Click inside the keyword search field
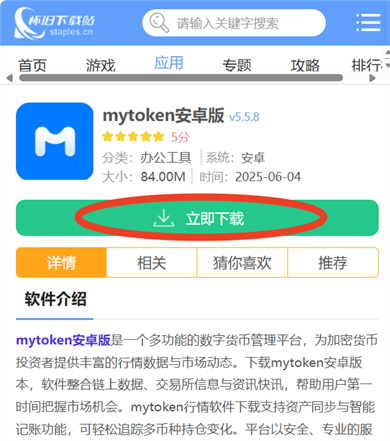Image resolution: width=390 pixels, height=441 pixels. (x=234, y=23)
